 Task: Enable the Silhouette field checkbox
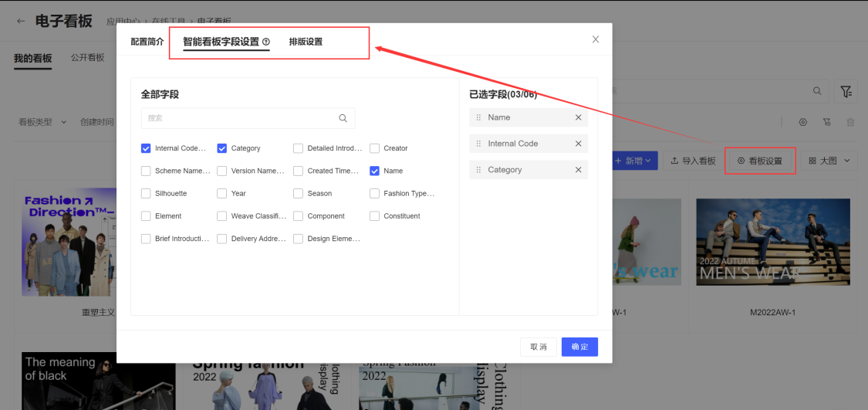[146, 194]
